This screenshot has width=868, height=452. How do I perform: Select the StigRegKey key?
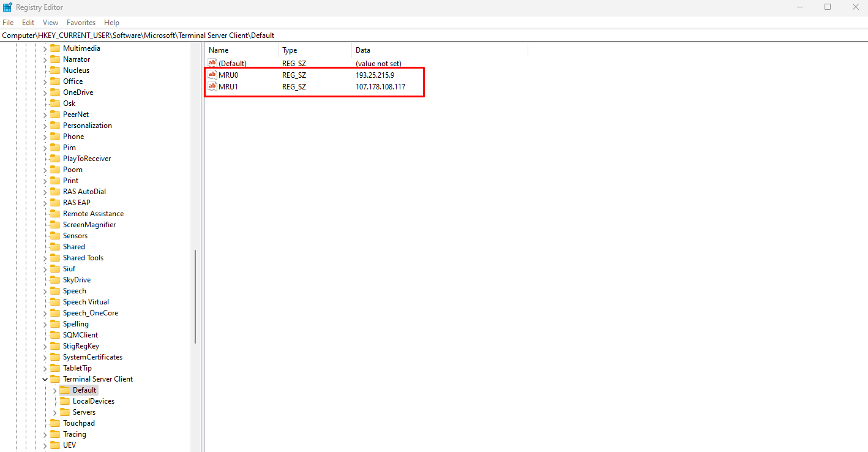coord(81,346)
